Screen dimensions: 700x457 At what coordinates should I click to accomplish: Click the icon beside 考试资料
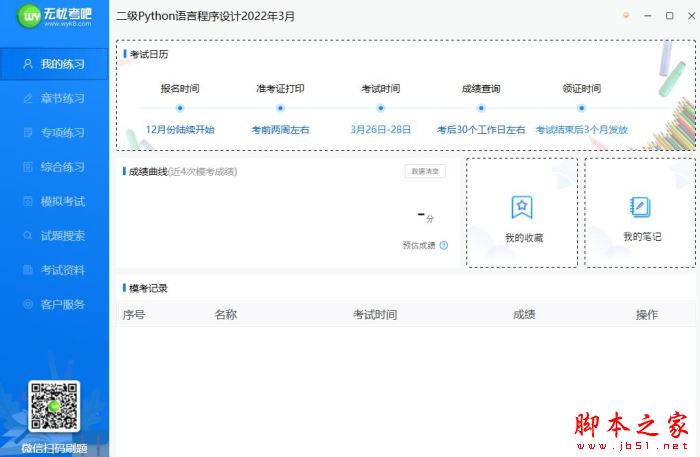click(28, 270)
